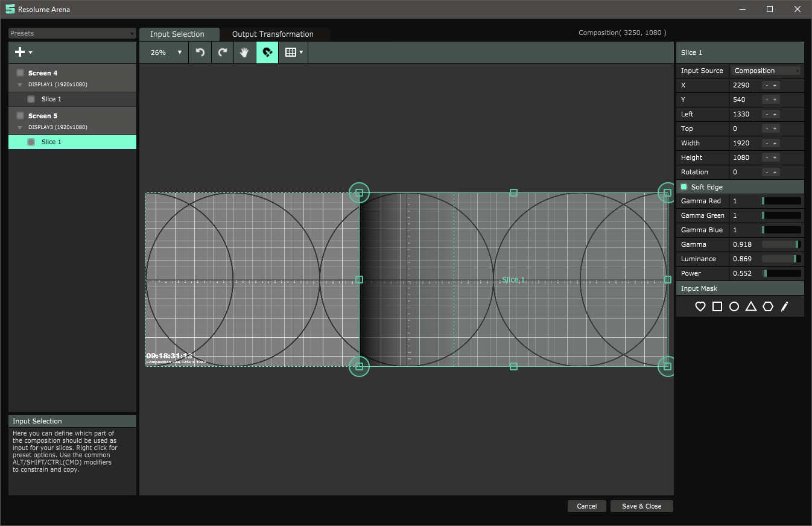Switch to the Output Transformation tab
The image size is (812, 526).
pos(273,34)
